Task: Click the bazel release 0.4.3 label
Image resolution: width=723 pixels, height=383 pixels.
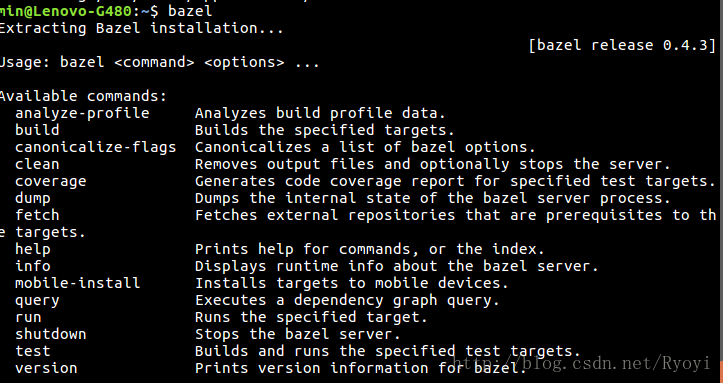Action: [x=622, y=45]
